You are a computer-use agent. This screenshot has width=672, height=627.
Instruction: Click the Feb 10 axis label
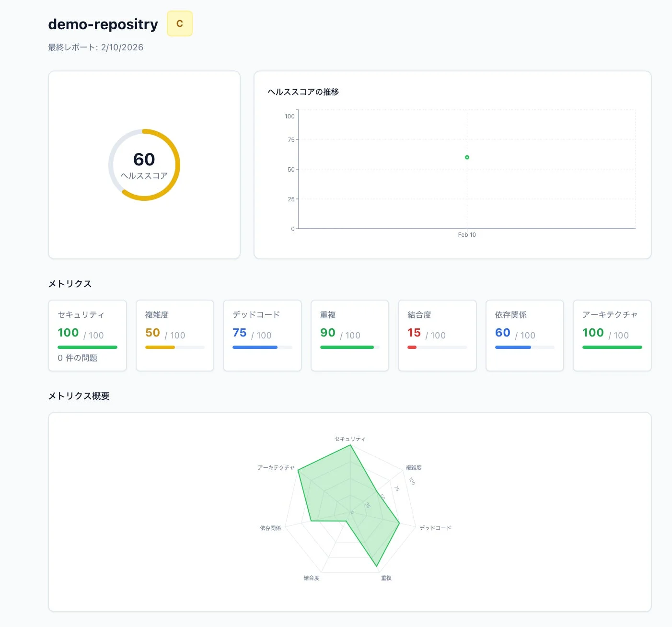pyautogui.click(x=467, y=235)
